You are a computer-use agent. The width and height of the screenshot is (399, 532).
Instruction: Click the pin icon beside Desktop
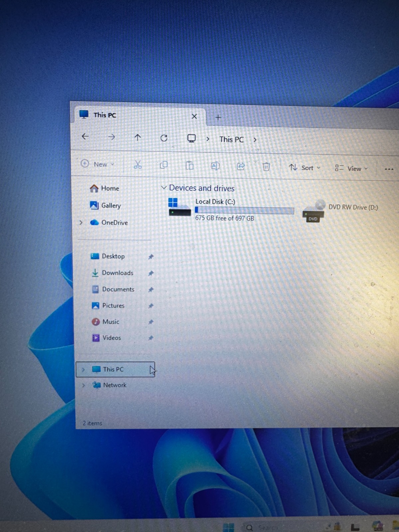click(x=151, y=257)
